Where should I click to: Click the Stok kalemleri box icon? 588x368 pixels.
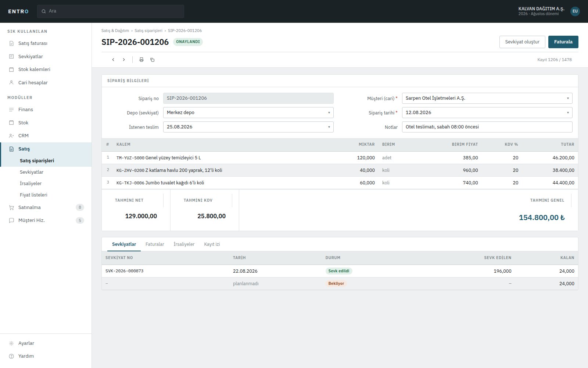coord(11,70)
